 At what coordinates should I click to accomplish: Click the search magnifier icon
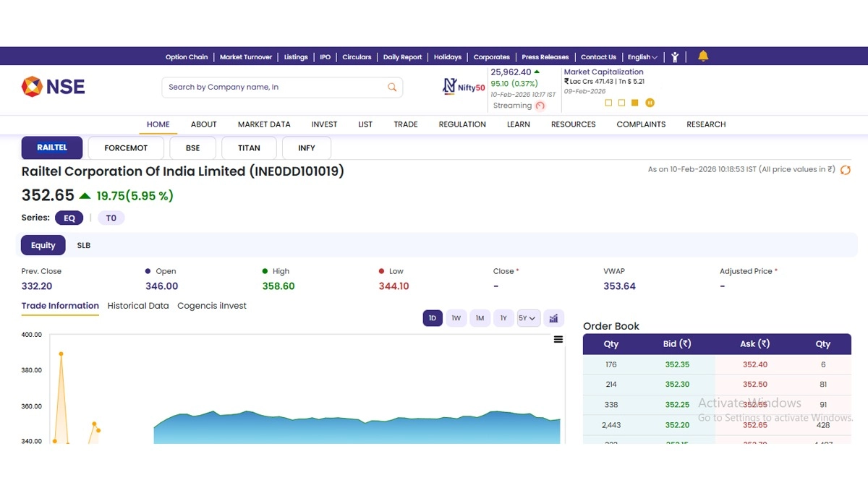[x=391, y=87]
